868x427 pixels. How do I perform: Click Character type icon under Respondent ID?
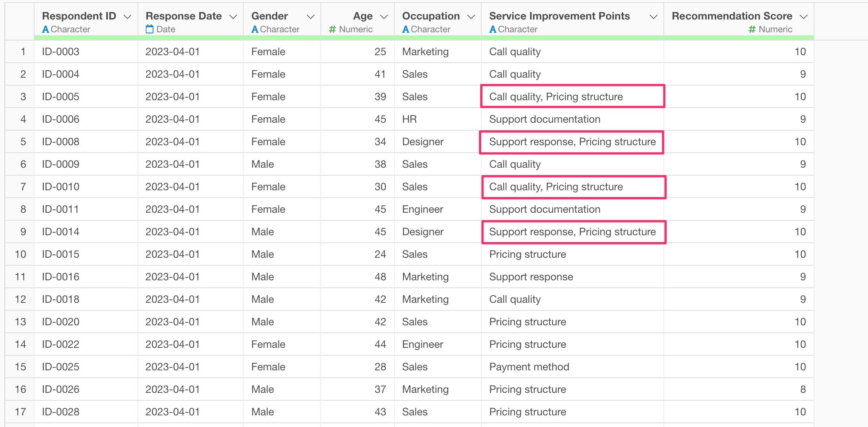pyautogui.click(x=45, y=29)
